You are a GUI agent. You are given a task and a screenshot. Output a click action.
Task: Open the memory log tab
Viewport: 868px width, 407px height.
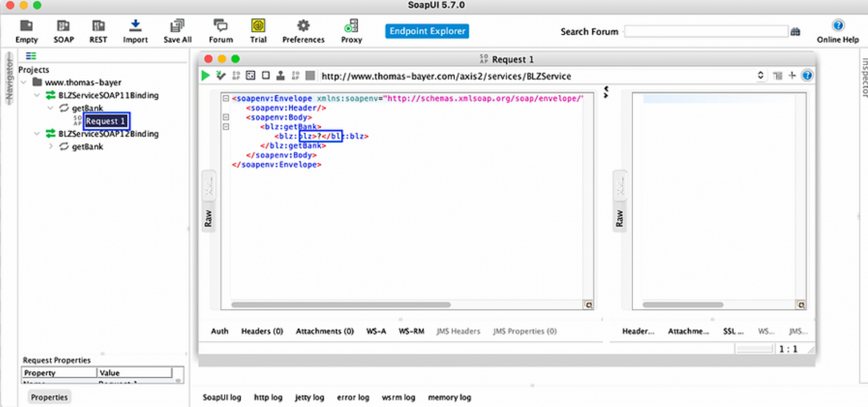tap(449, 397)
